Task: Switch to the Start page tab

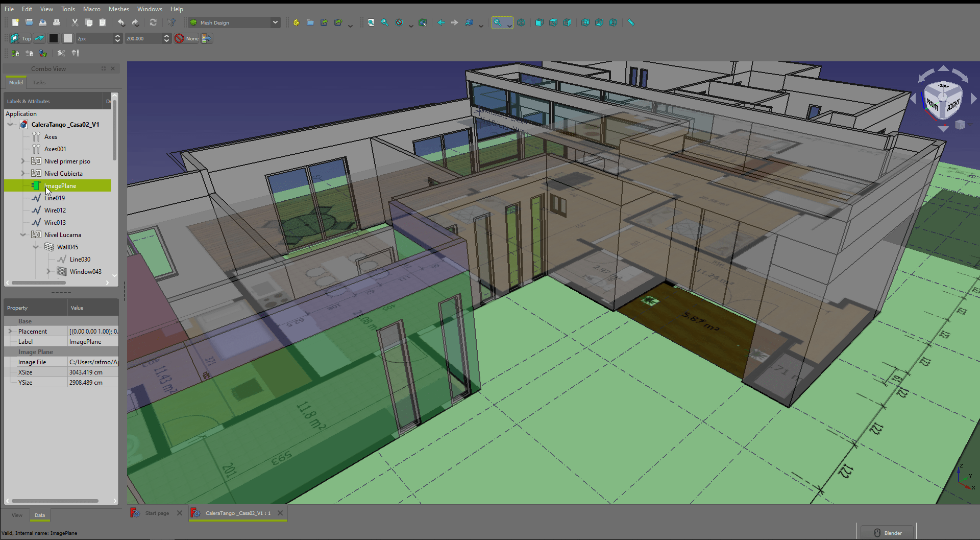Action: pos(157,513)
